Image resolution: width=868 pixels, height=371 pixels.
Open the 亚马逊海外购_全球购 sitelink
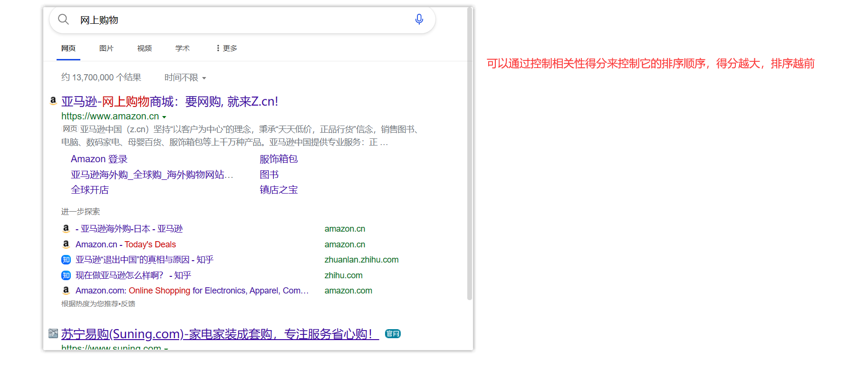pos(152,175)
